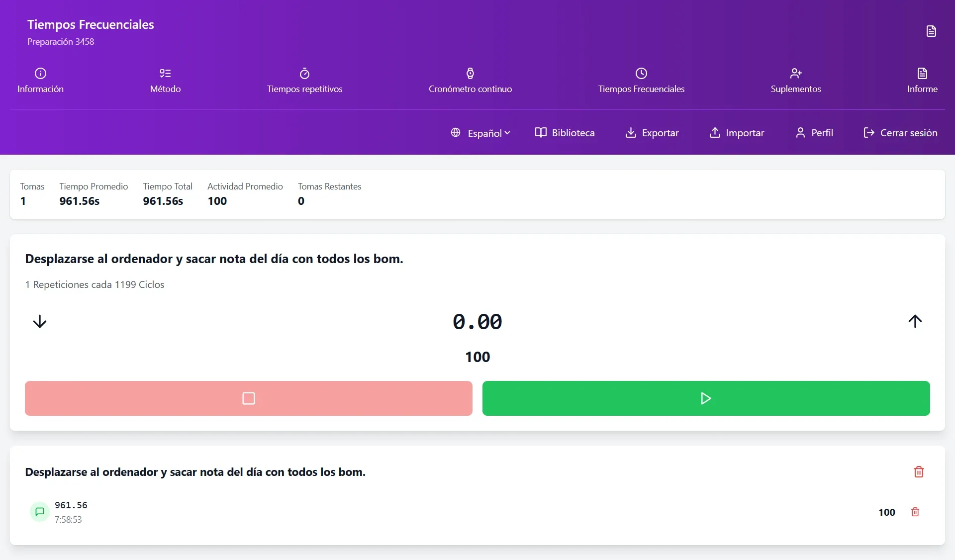Delete the entire element with the top trash icon
The height and width of the screenshot is (560, 955).
pyautogui.click(x=919, y=471)
